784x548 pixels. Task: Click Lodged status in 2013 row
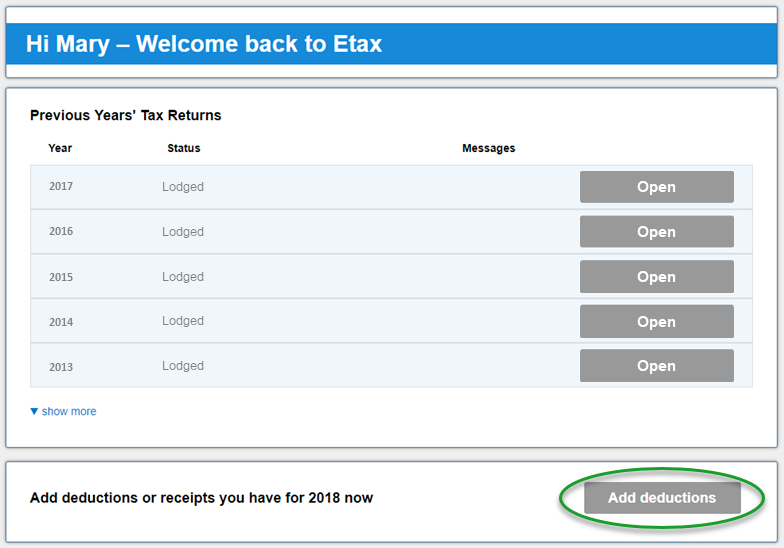(183, 366)
